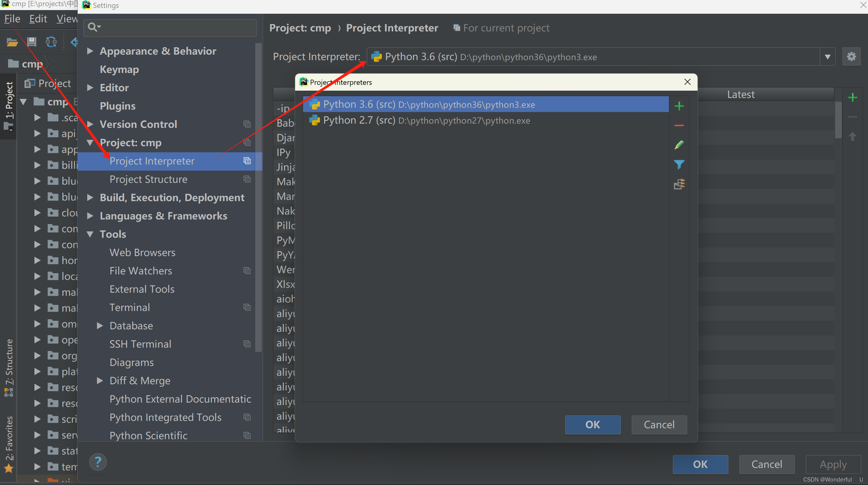Viewport: 868px width, 485px height.
Task: Open the Editor settings section
Action: click(x=113, y=88)
